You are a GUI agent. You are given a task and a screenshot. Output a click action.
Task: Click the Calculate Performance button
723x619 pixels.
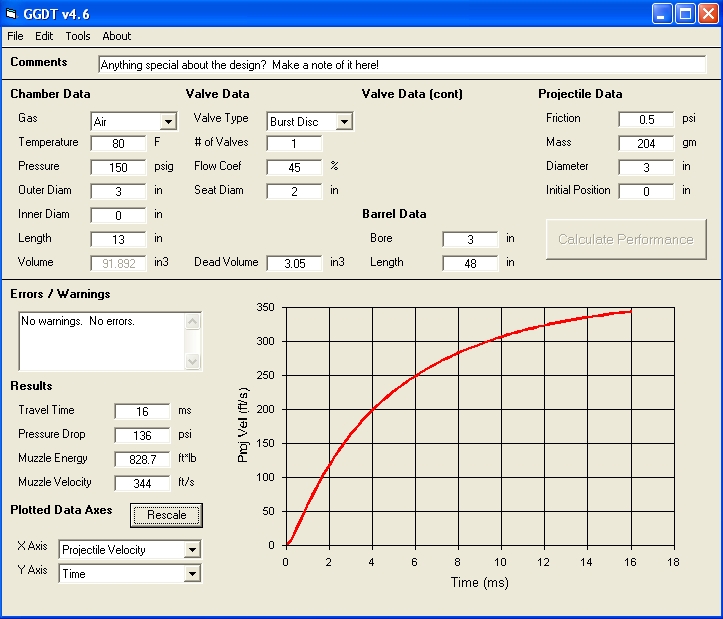click(x=625, y=239)
